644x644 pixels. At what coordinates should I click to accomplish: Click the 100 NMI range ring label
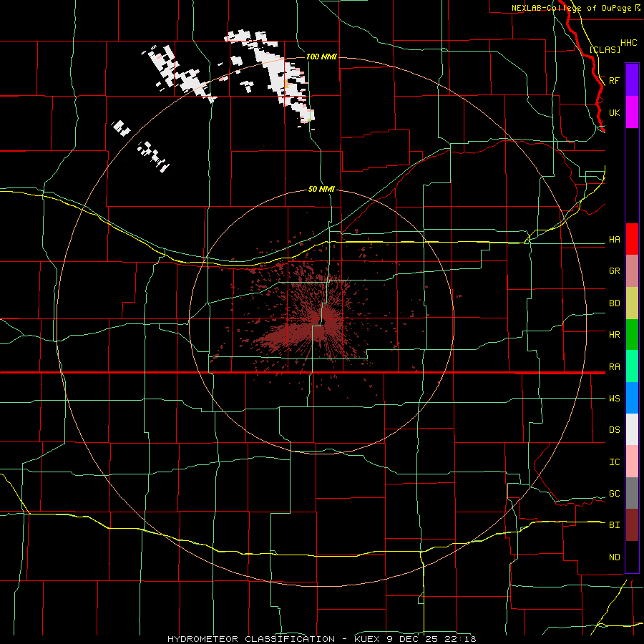[x=321, y=57]
